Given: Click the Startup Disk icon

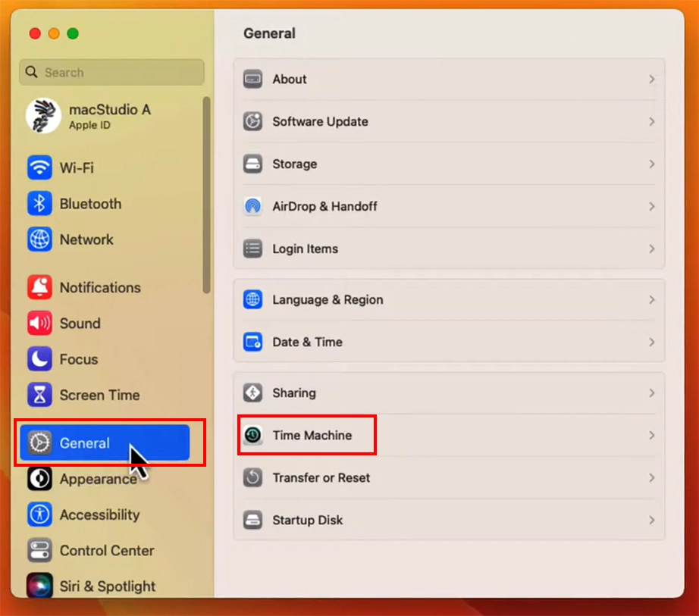Looking at the screenshot, I should tap(252, 520).
